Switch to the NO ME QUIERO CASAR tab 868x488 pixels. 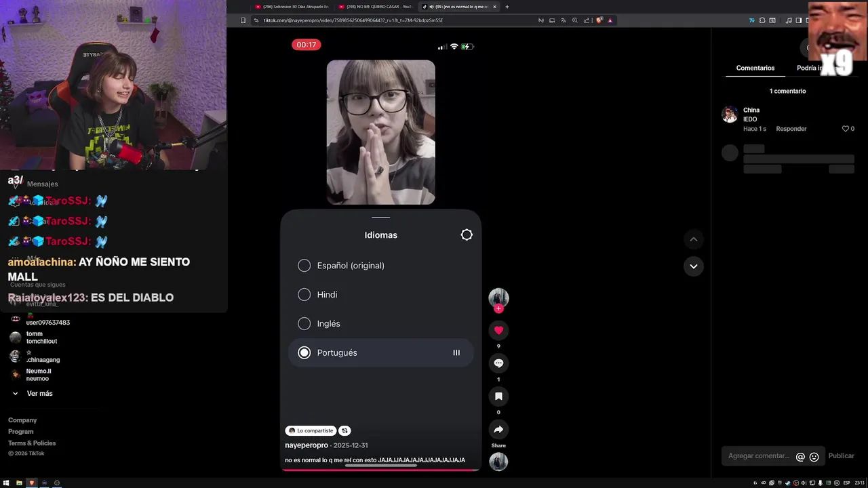click(x=377, y=7)
